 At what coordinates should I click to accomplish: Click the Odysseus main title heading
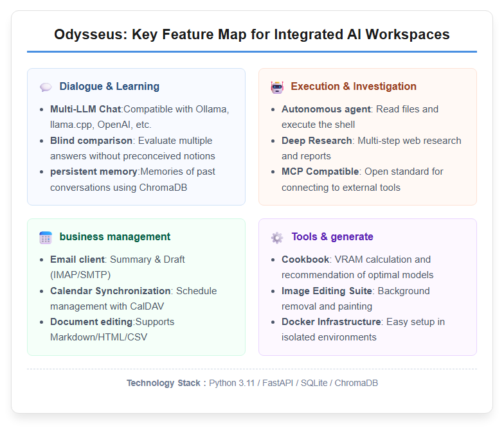point(252,35)
